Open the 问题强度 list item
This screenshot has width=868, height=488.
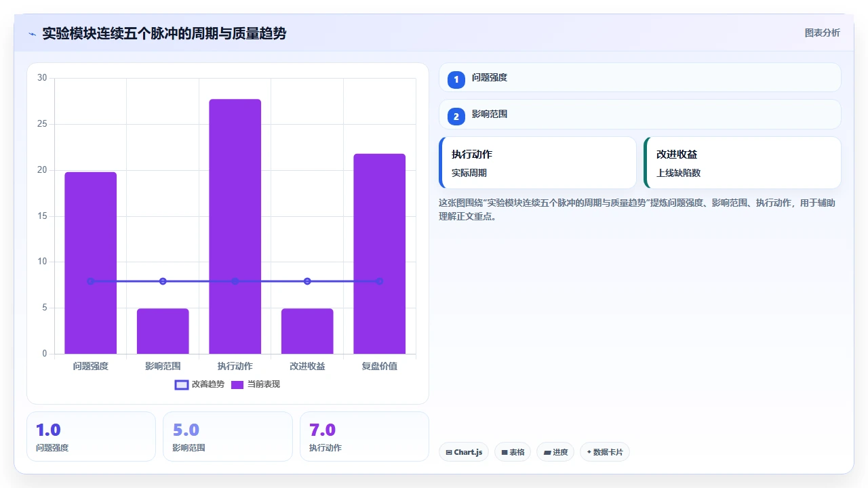(640, 77)
